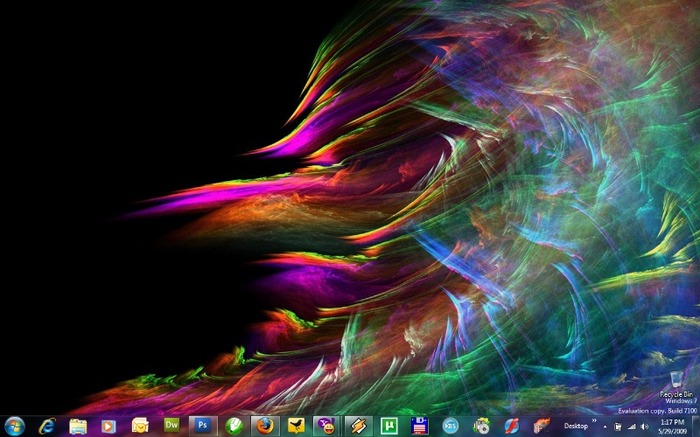Open Windows Media Player from taskbar
The height and width of the screenshot is (437, 700).
click(x=108, y=426)
